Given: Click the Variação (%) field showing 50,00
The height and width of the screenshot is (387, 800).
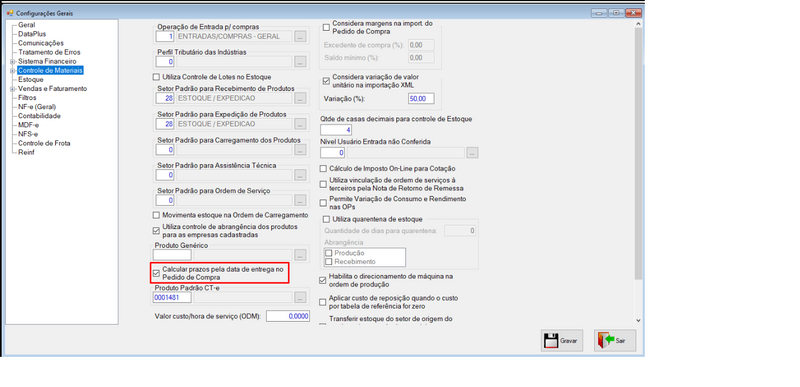Looking at the screenshot, I should coord(421,98).
